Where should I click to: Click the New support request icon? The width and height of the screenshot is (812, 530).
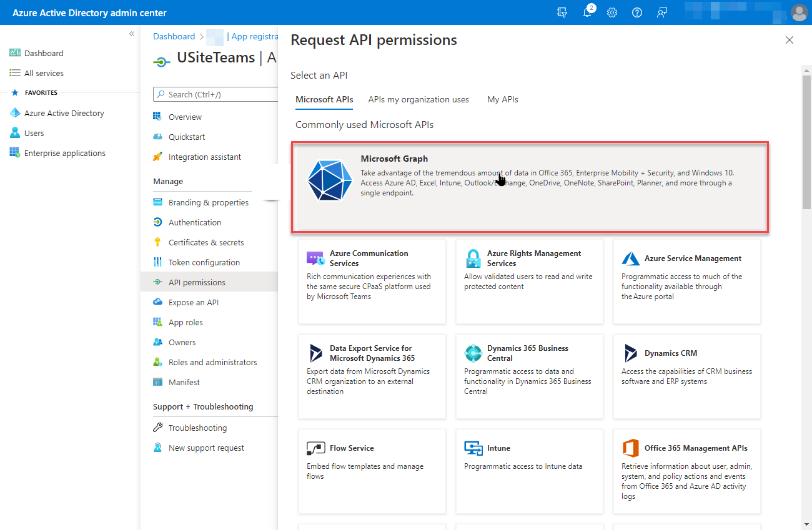[x=157, y=448]
